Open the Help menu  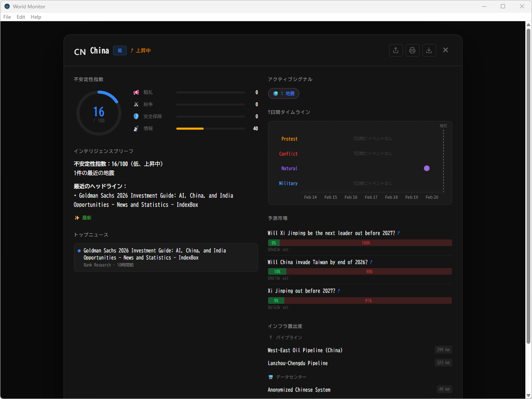36,17
